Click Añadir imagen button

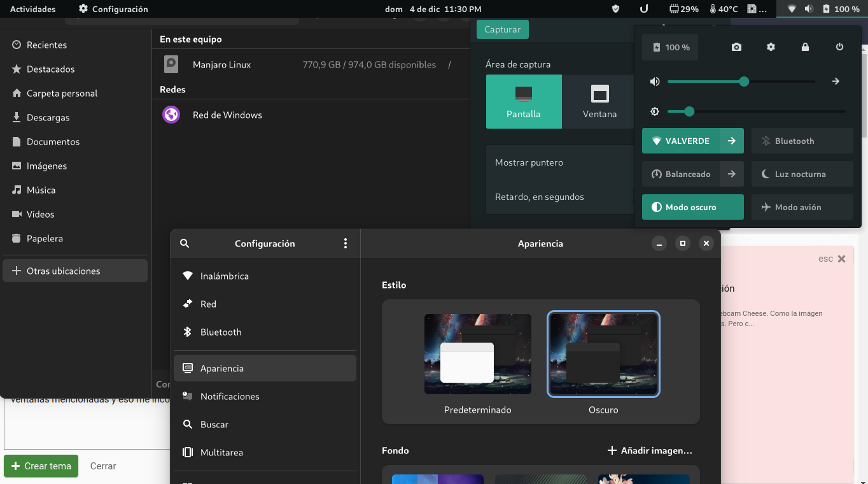(x=650, y=450)
